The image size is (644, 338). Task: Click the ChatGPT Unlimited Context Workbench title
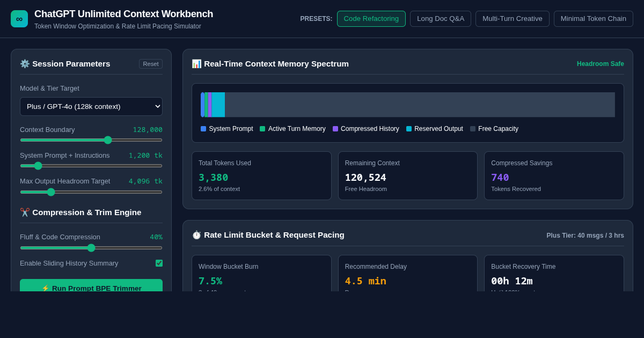tap(123, 14)
